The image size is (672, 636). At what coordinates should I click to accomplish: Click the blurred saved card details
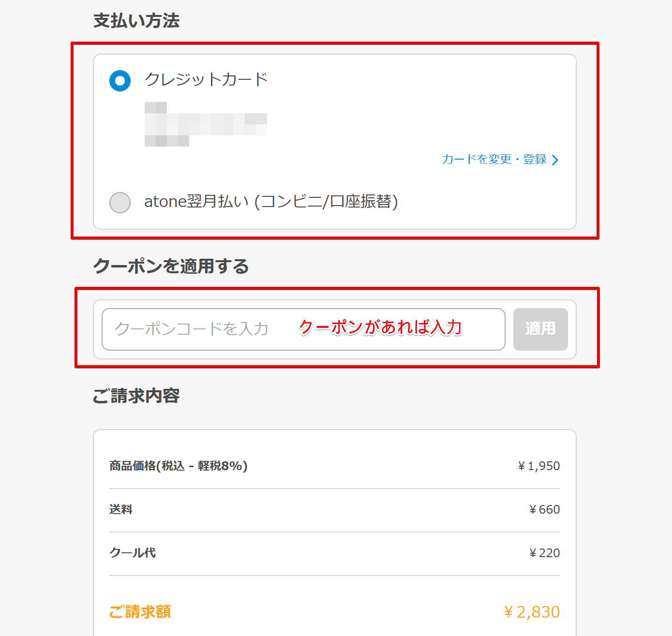[x=206, y=124]
